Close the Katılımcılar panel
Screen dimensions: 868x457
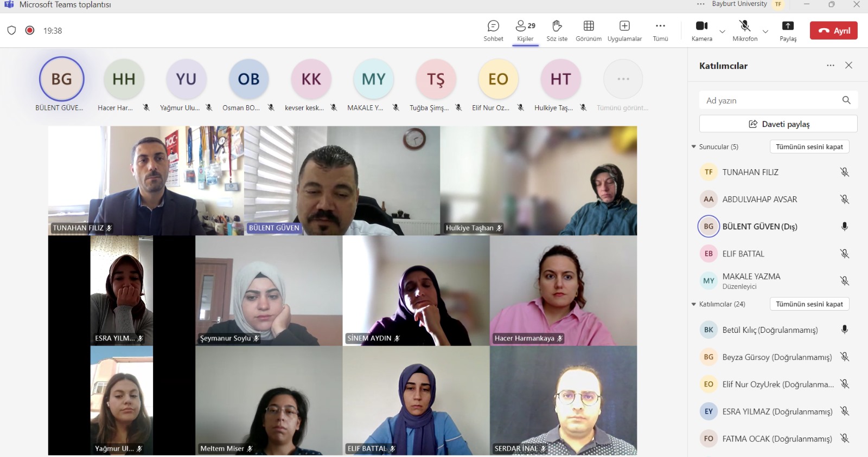pos(848,65)
